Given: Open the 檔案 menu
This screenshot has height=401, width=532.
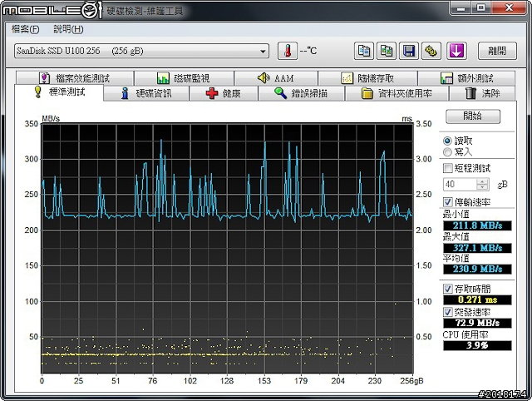Looking at the screenshot, I should pos(23,29).
